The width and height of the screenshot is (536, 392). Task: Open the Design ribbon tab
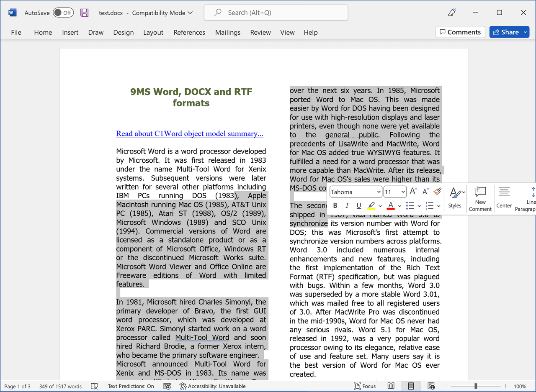[x=124, y=32]
